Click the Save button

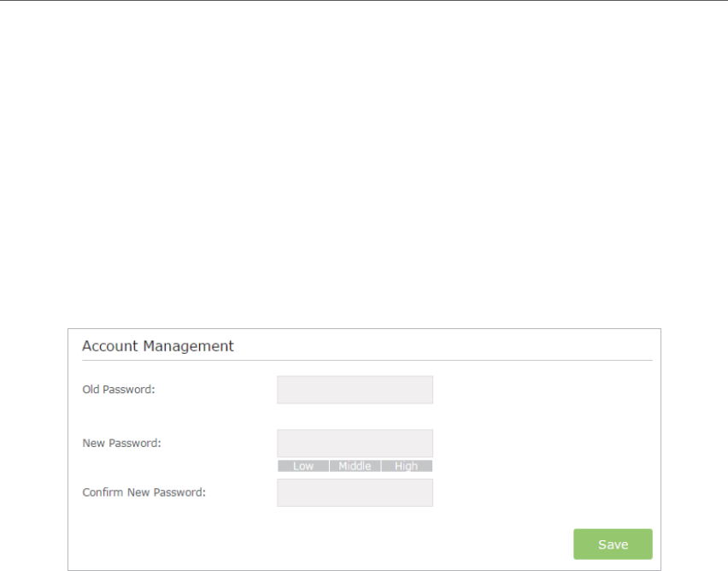613,544
